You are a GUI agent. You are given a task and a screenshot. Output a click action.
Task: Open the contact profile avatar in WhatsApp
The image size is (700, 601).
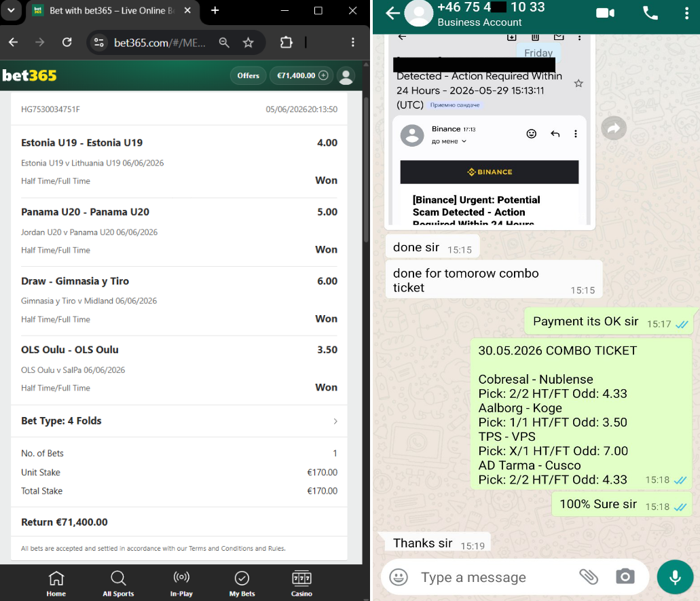click(x=419, y=12)
